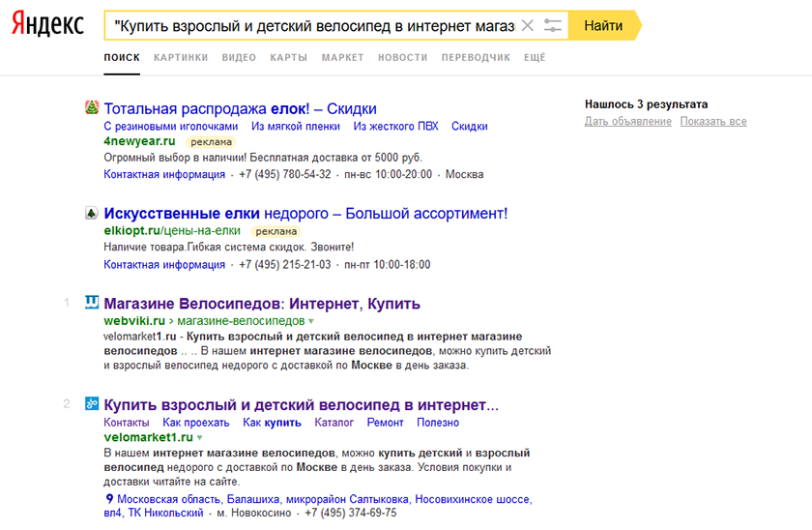Open 'Магазине Велосипедов: Интернет, Купить' result
This screenshot has height=530, width=812.
click(x=262, y=304)
